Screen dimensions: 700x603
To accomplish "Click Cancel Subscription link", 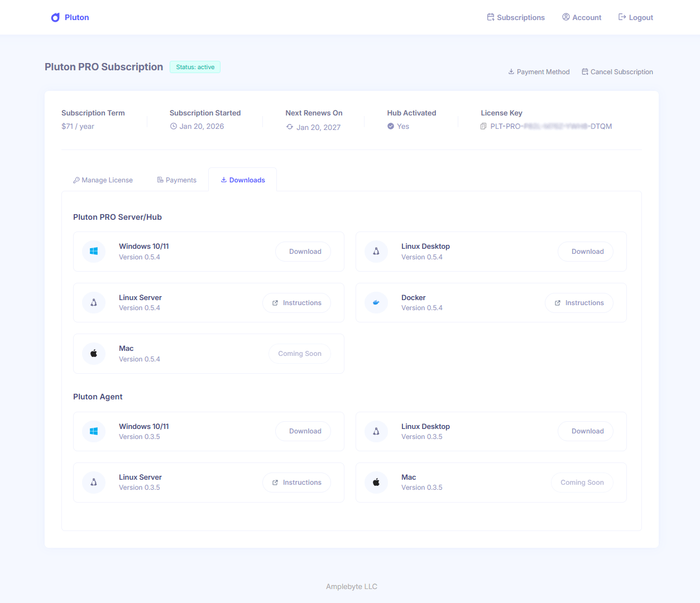I will [x=617, y=72].
